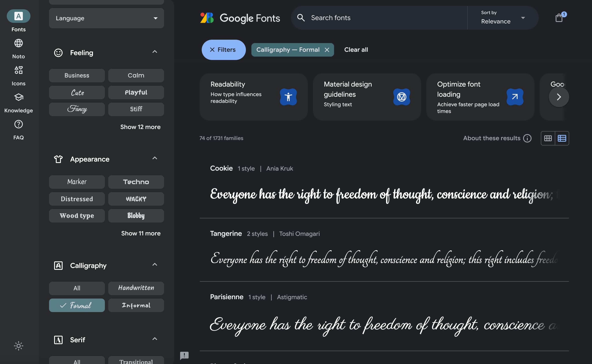
Task: Enable the Handwritten calligraphy filter
Action: point(136,288)
